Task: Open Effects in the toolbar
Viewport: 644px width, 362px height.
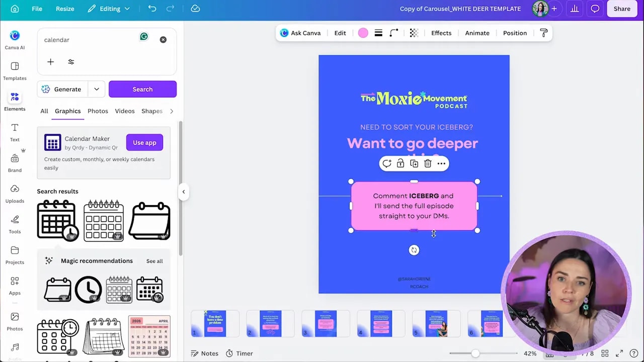Action: pyautogui.click(x=441, y=33)
